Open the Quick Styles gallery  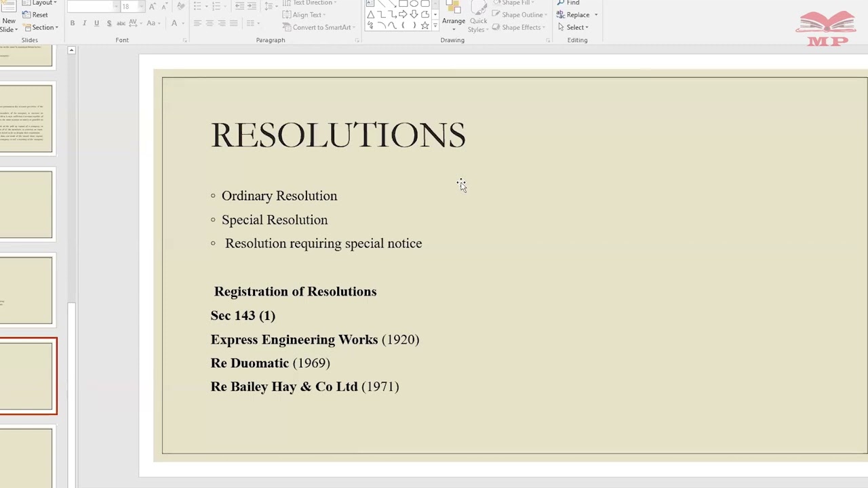[478, 17]
